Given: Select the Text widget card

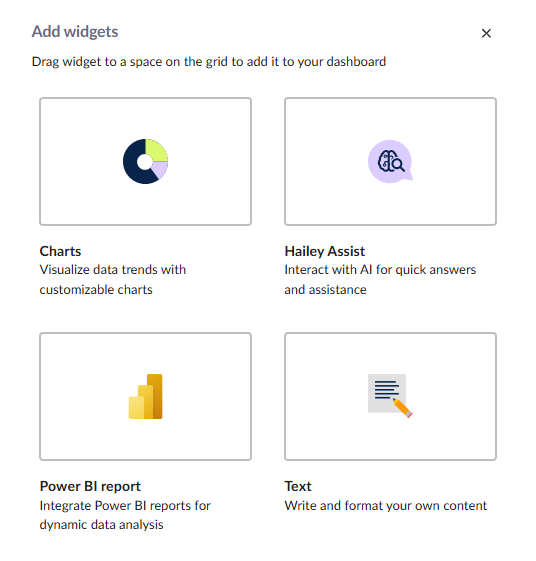Looking at the screenshot, I should point(390,396).
